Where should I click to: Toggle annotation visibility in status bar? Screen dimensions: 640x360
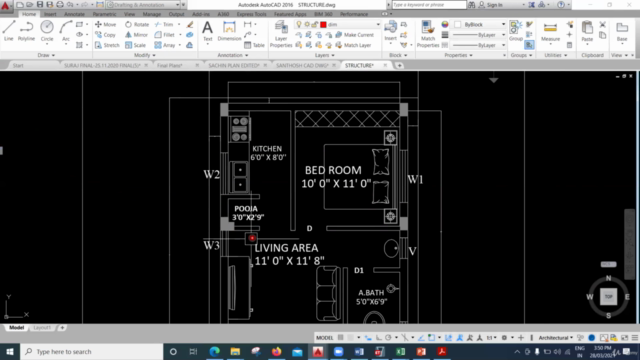point(460,338)
